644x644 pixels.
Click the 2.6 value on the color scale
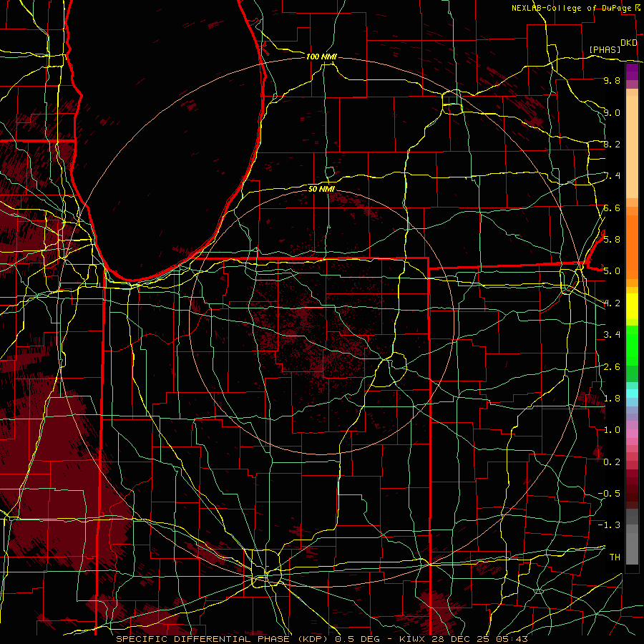(612, 366)
